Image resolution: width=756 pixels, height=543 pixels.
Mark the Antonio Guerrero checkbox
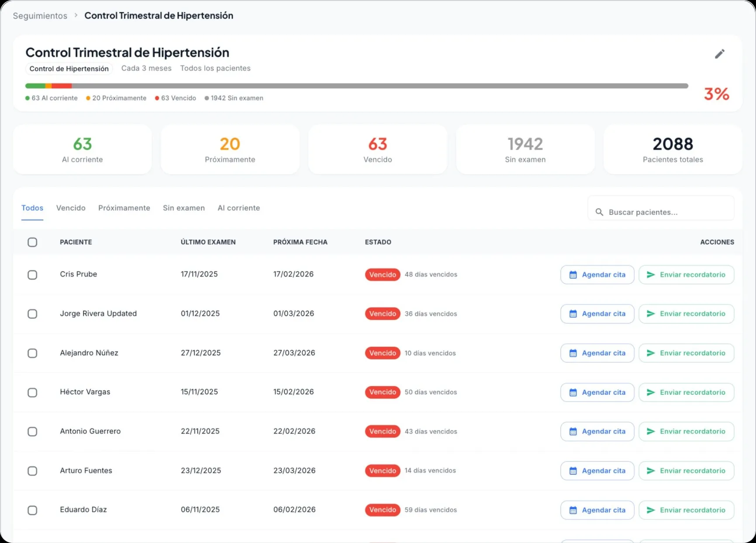click(32, 432)
